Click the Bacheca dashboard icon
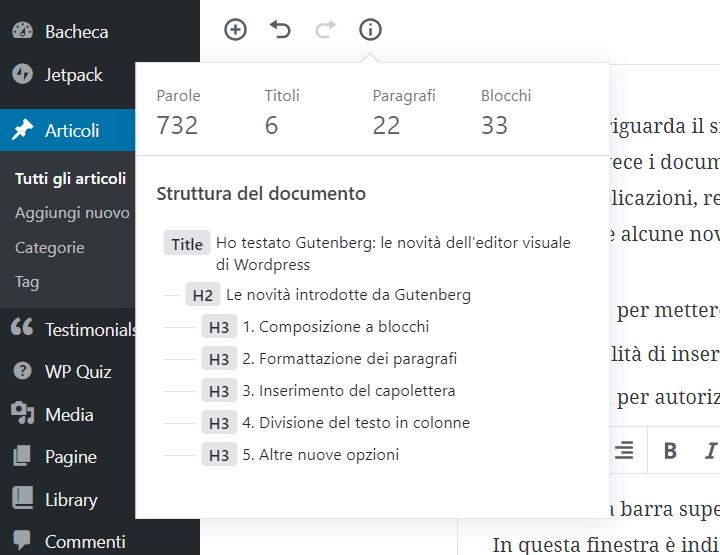The image size is (720, 555). pos(22,31)
